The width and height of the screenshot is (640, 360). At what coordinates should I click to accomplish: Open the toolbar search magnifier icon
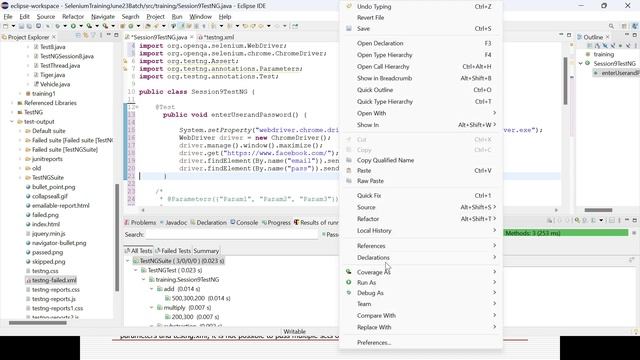coord(611,26)
